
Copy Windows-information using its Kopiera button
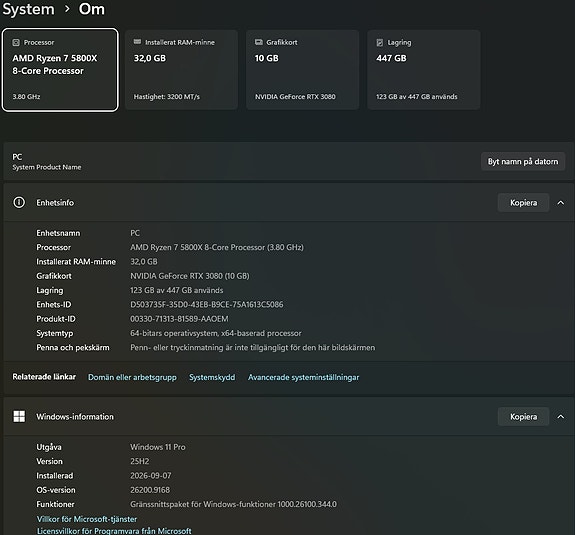pyautogui.click(x=523, y=417)
